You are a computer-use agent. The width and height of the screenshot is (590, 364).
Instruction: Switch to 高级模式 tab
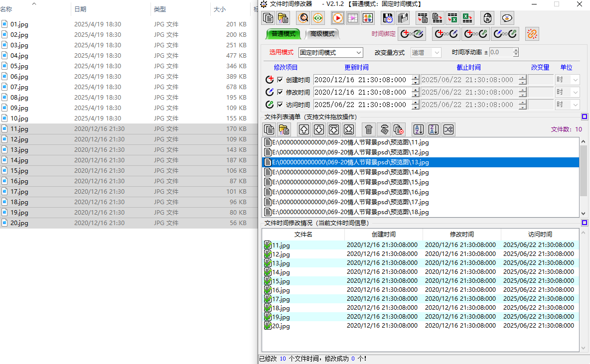pyautogui.click(x=322, y=34)
